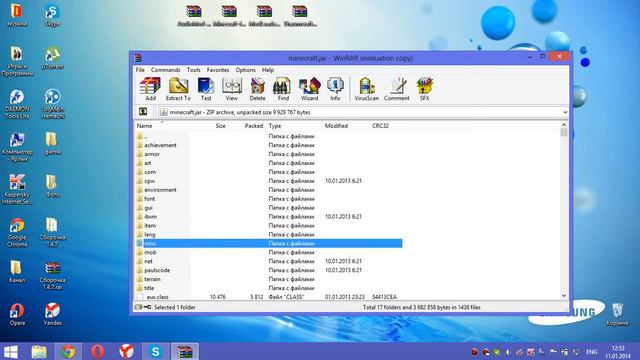640x360 pixels.
Task: Click the ENG language indicator
Action: click(591, 352)
